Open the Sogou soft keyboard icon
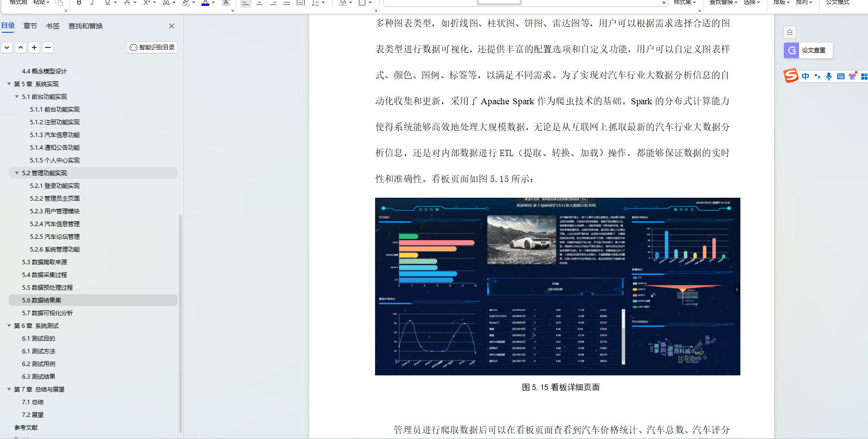 pos(841,76)
